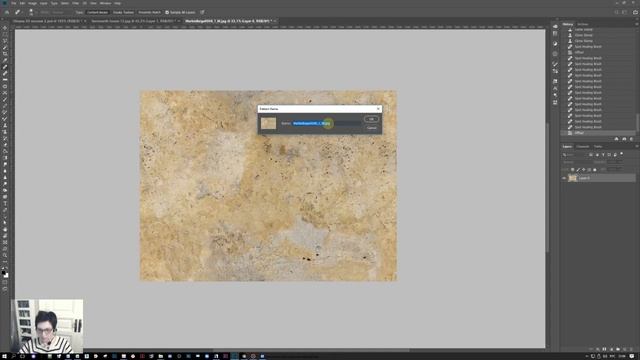Open the Filter menu
The image size is (640, 360).
click(76, 3)
